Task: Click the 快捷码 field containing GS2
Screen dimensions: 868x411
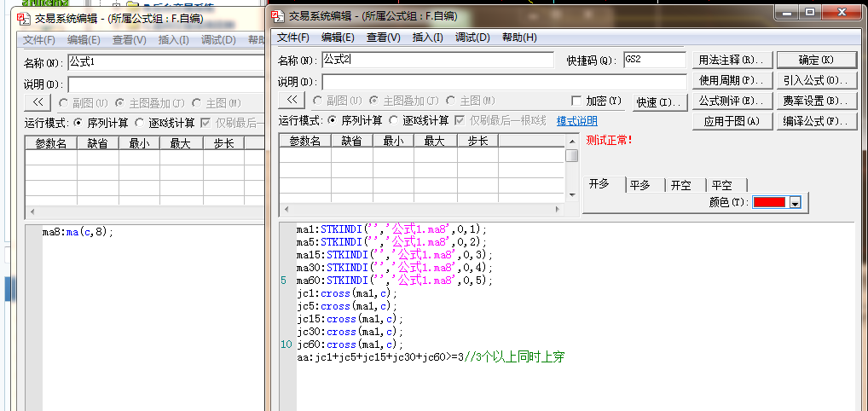Action: coord(654,60)
